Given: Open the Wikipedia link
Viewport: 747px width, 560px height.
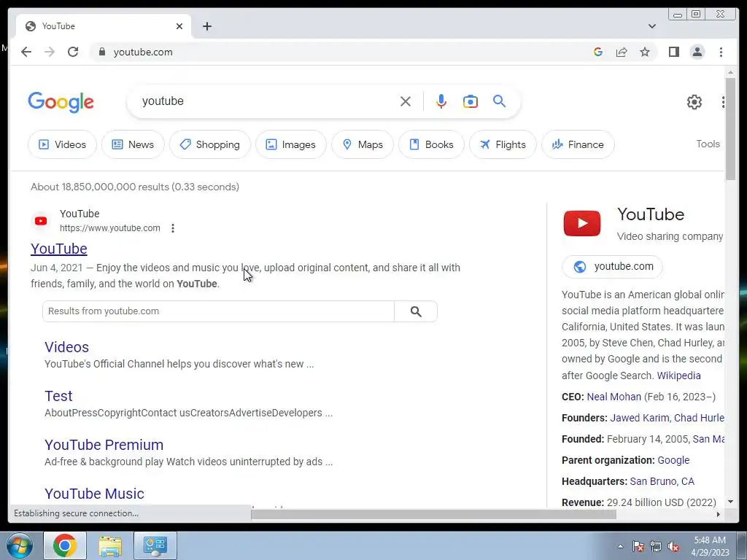Looking at the screenshot, I should coord(678,376).
